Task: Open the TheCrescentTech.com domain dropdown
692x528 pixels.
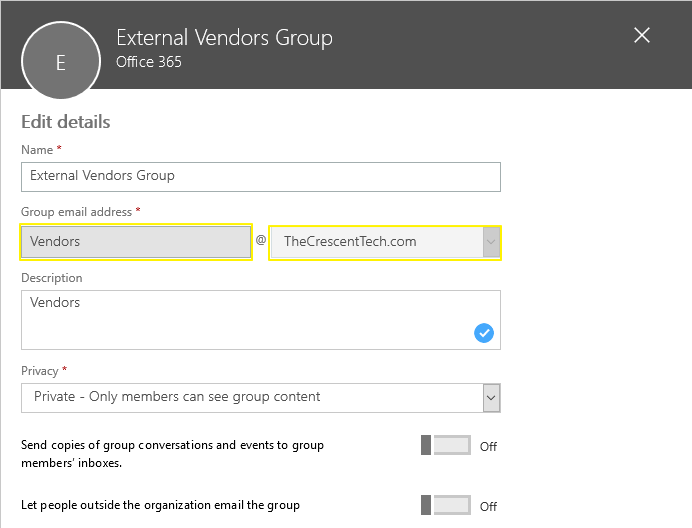Action: pos(376,242)
